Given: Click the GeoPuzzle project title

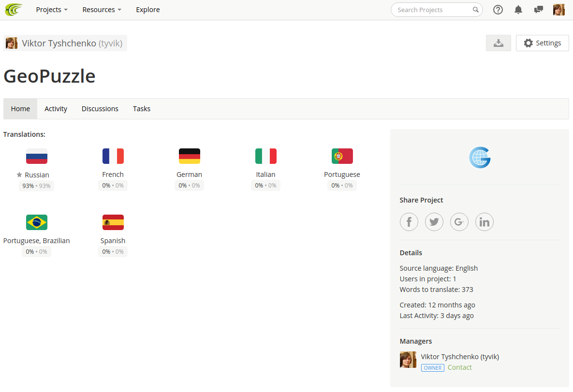Looking at the screenshot, I should tap(49, 76).
